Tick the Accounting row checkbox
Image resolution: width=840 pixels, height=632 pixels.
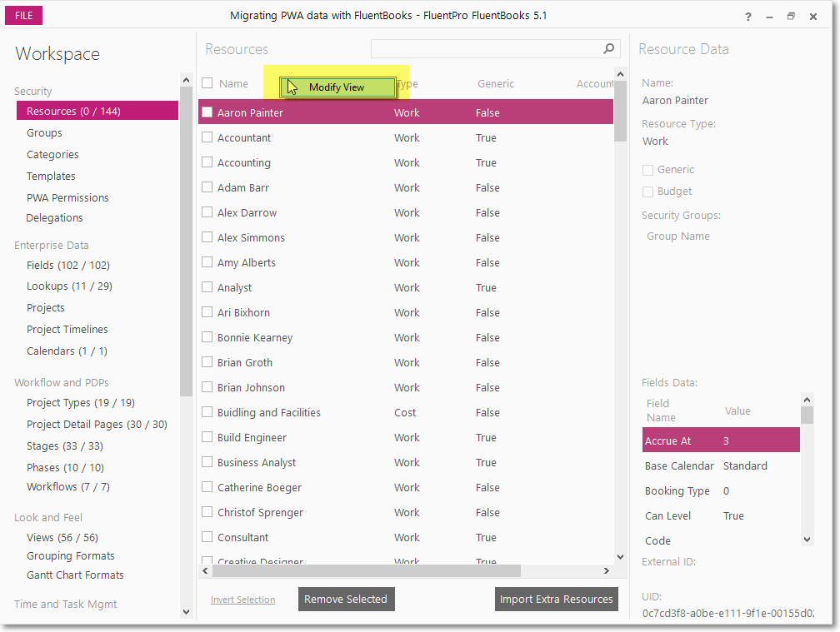click(x=207, y=162)
